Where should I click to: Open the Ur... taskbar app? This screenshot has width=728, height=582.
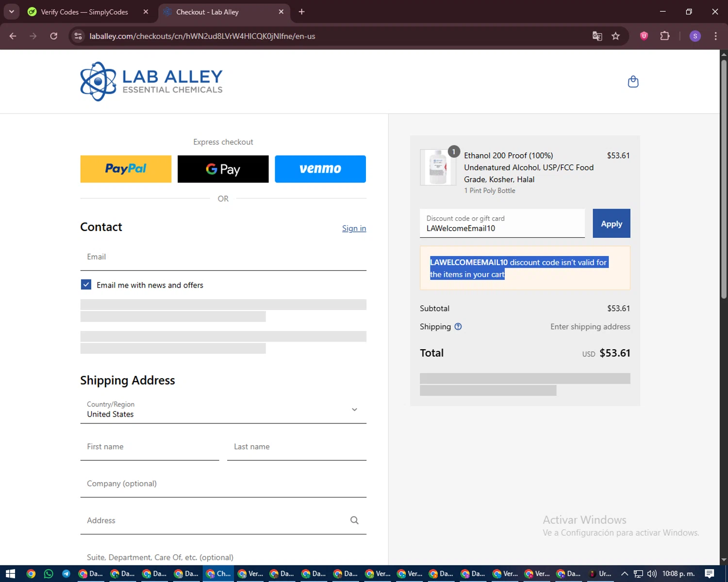[600, 574]
